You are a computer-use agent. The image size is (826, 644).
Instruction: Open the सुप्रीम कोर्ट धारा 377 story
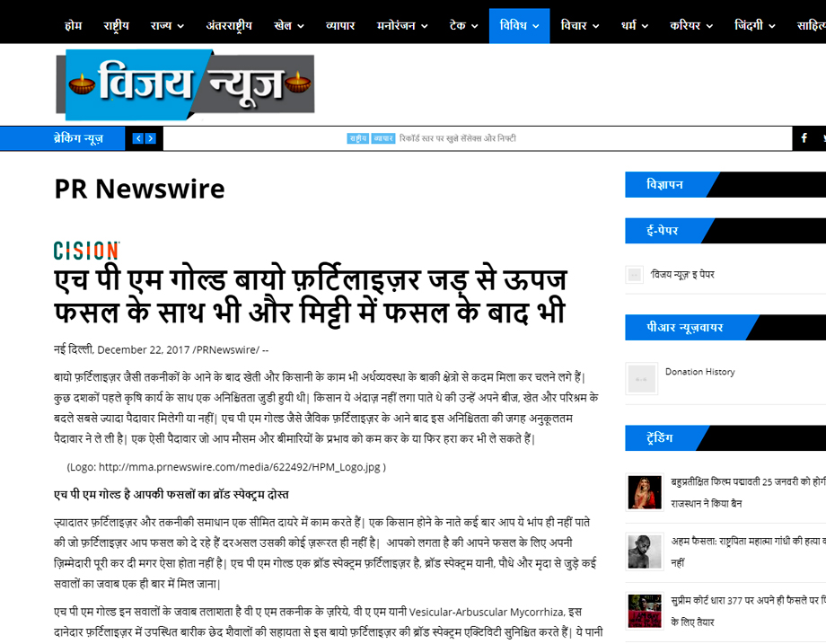(748, 612)
